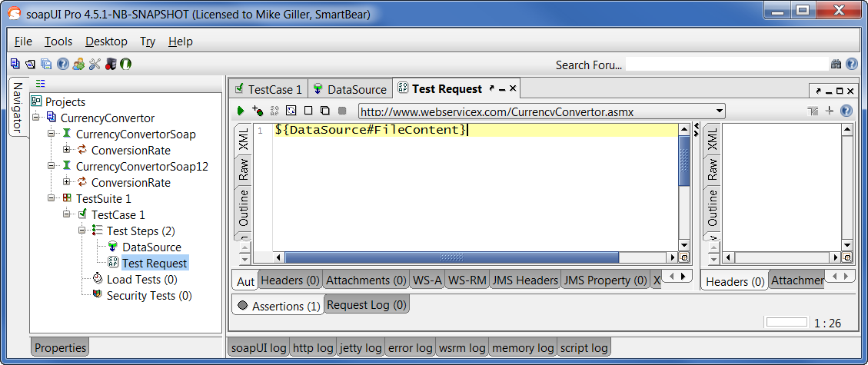The image size is (868, 365).
Task: Expand ConversionRate under CurrencyConvertorSoap12
Action: [x=67, y=181]
